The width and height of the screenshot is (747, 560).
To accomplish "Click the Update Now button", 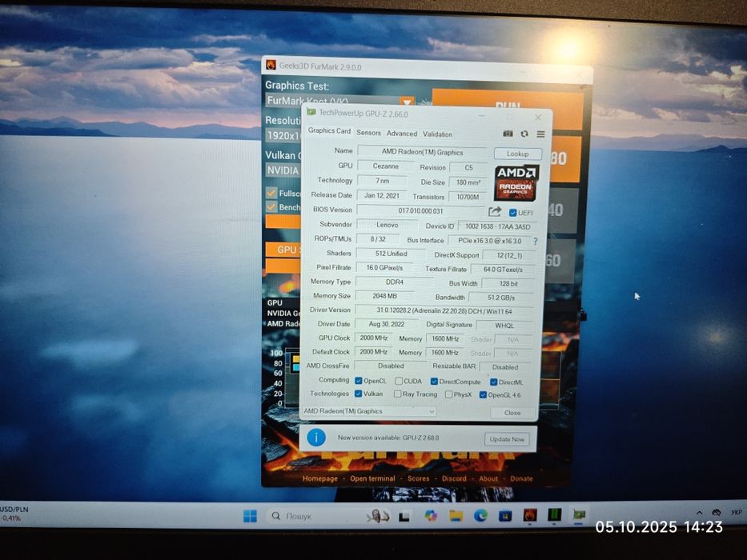I will [507, 439].
